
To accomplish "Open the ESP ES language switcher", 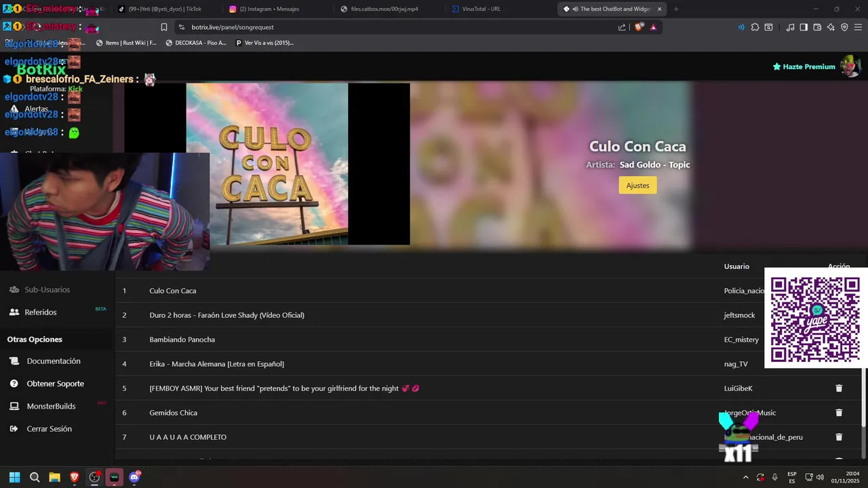I will click(x=792, y=477).
